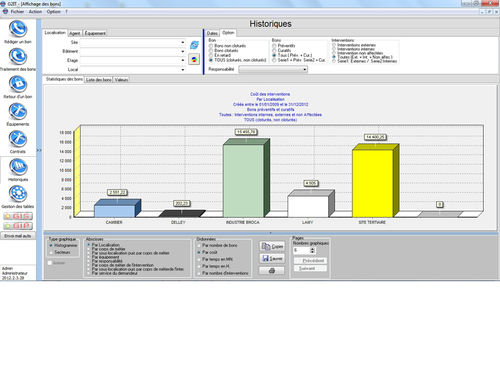Open the Gestion des tables icon
The height and width of the screenshot is (375, 500).
tap(18, 194)
